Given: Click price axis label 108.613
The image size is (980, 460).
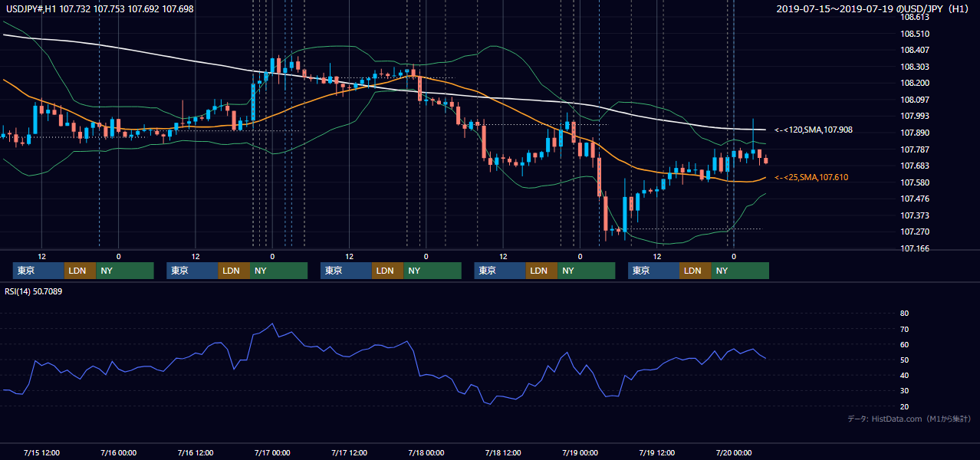Looking at the screenshot, I should pos(916,17).
